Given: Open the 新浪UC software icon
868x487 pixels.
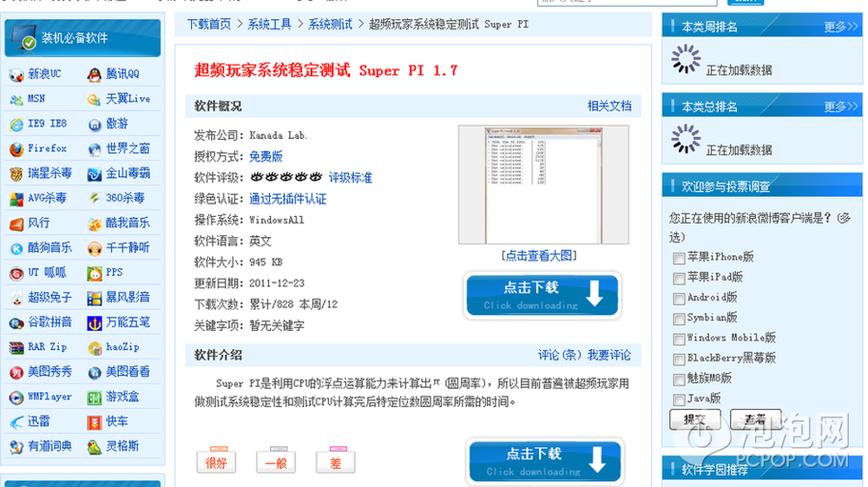Looking at the screenshot, I should coord(16,75).
